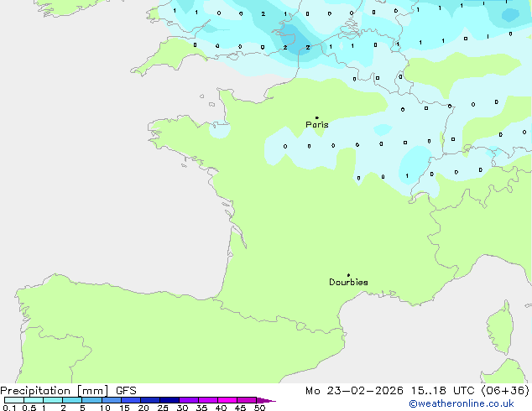
Task: Click the Dourbies city marker dot
Action: 348,275
